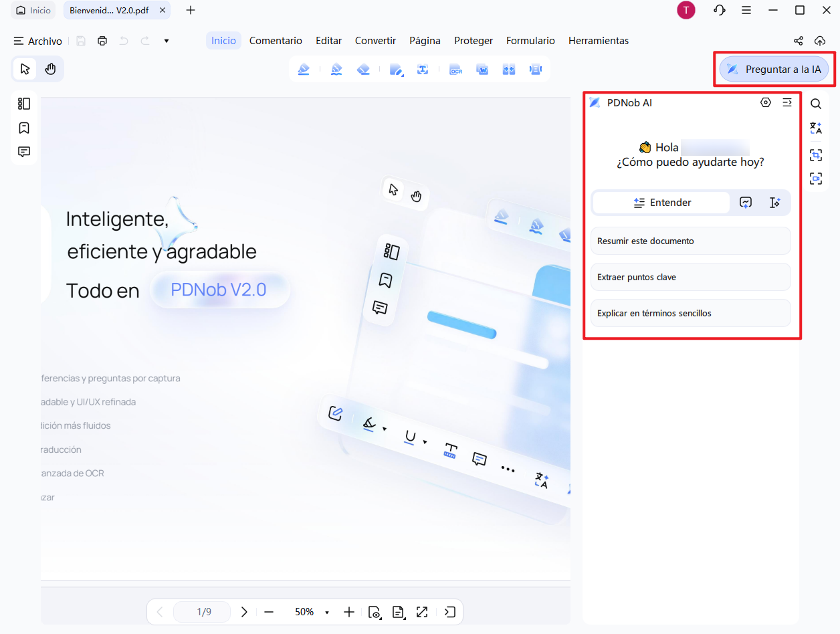Click the compress PDF arrows icon

(x=509, y=69)
